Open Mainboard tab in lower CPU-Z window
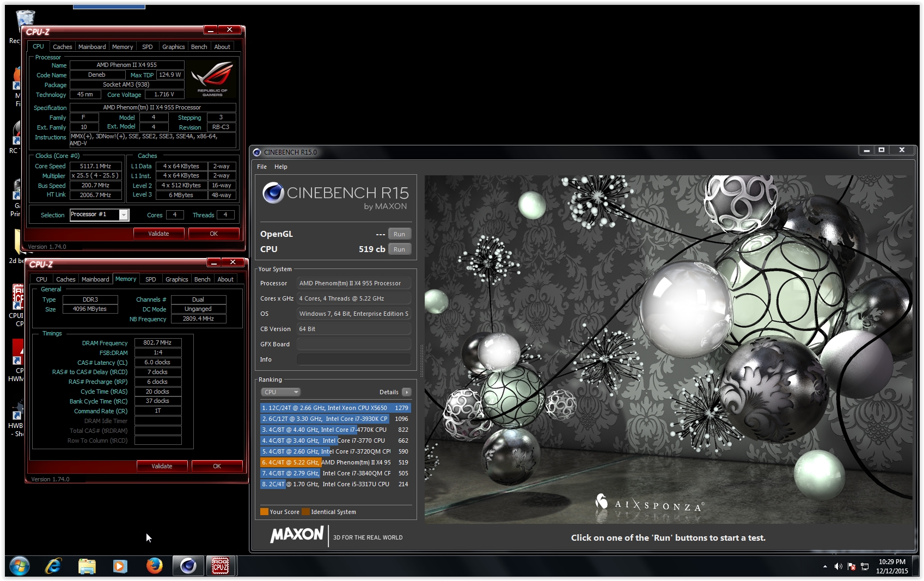 pos(95,279)
